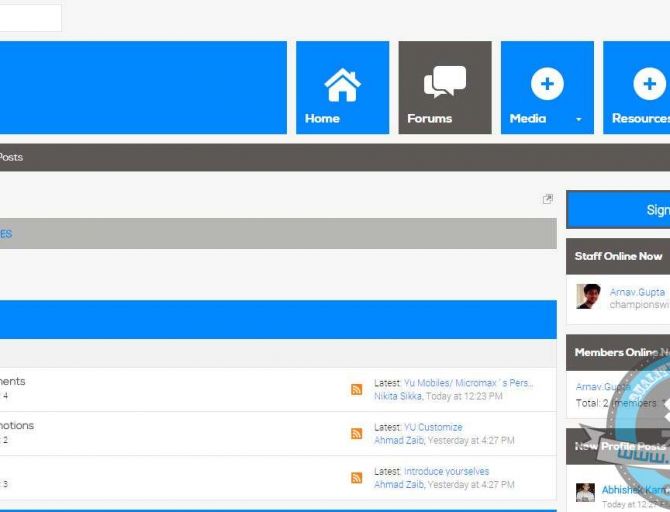Image resolution: width=670 pixels, height=512 pixels.
Task: View Nikita Sikka's profile link
Action: point(397,396)
